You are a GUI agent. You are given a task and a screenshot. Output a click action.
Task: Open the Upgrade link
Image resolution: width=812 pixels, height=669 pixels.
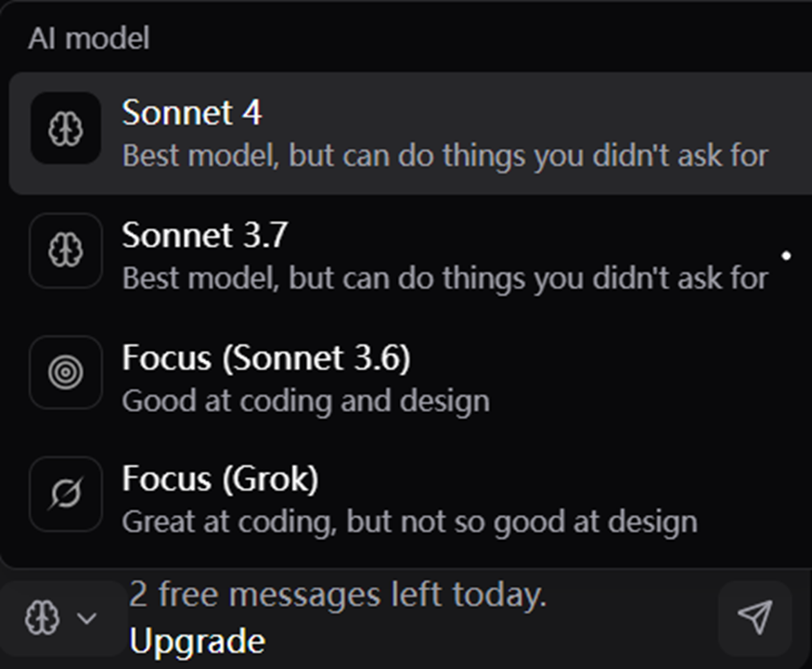[198, 641]
